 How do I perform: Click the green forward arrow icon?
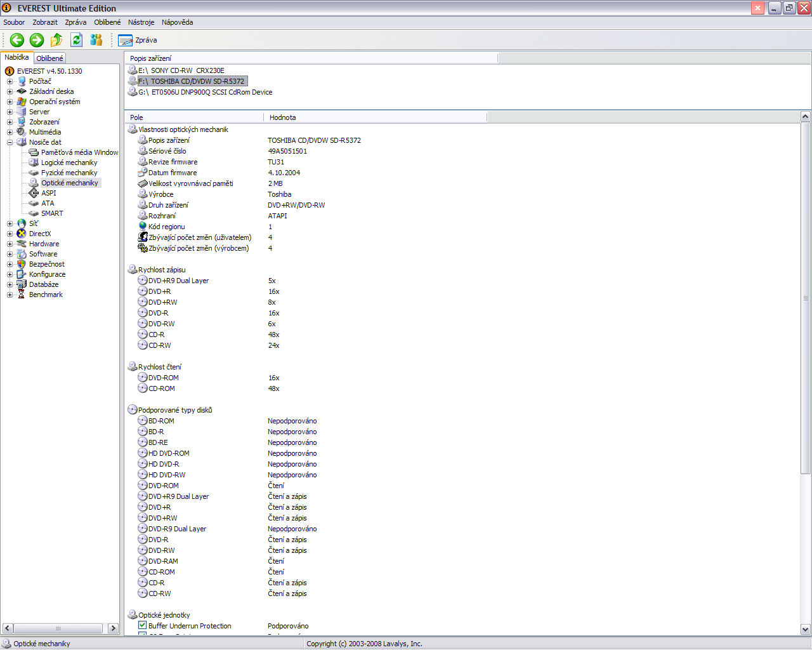37,40
